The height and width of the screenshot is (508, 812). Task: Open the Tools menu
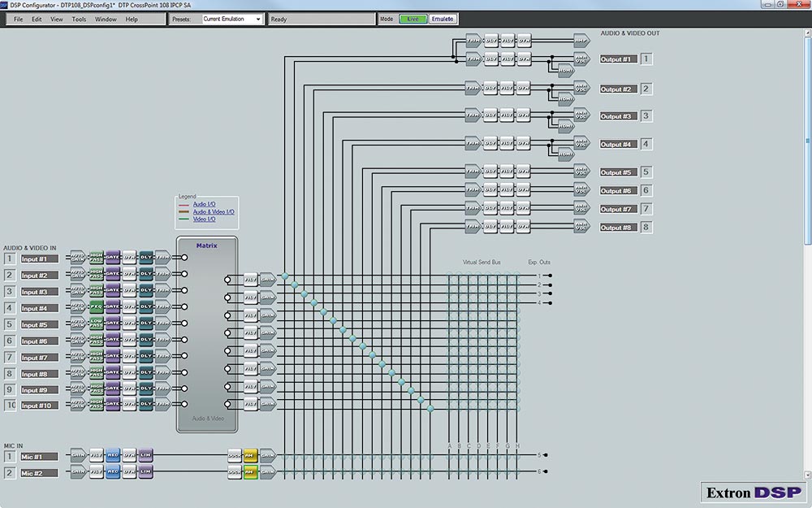click(x=79, y=19)
